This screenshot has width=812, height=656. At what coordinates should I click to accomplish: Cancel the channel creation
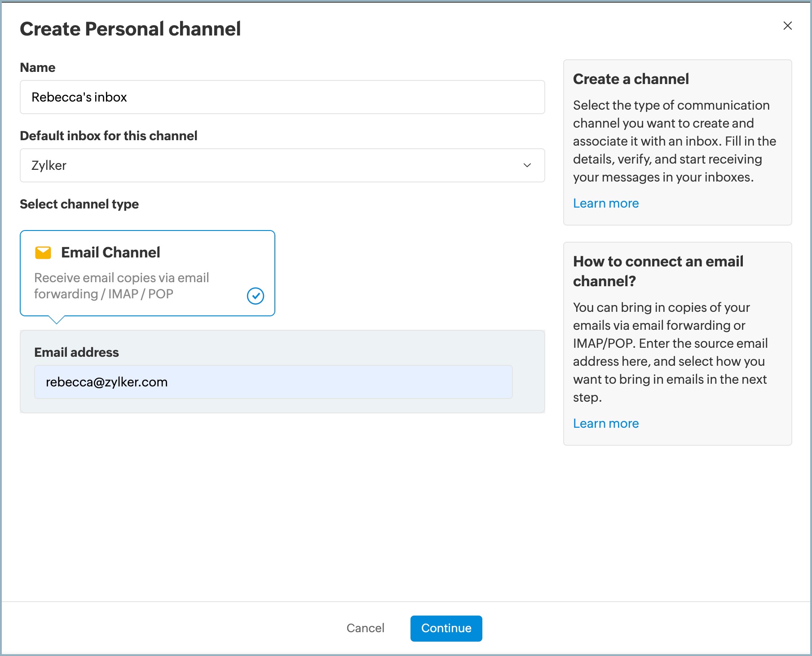click(x=365, y=628)
